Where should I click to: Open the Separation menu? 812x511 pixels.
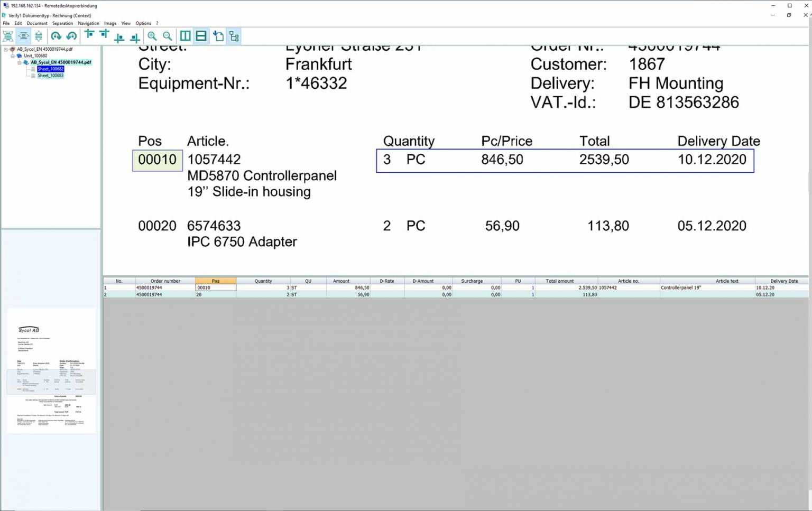(62, 23)
